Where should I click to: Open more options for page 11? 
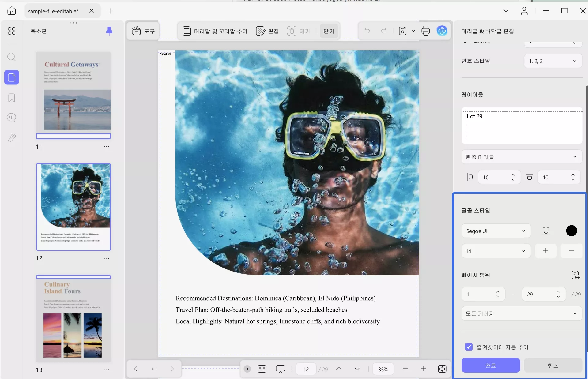107,147
